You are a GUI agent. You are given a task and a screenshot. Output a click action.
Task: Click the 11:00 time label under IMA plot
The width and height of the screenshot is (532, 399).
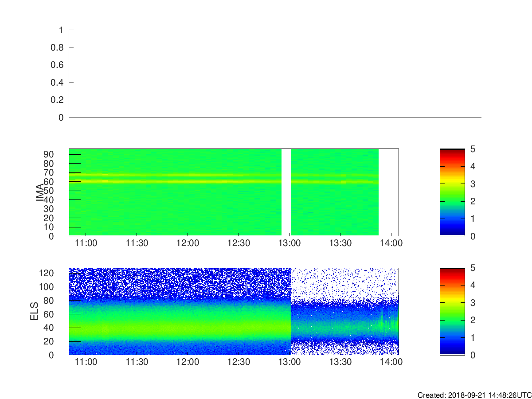[x=86, y=243]
